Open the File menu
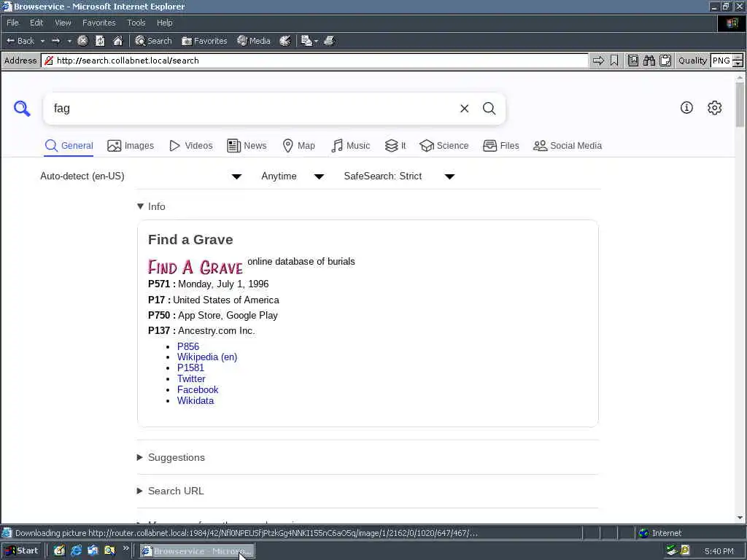Viewport: 747px width, 560px height. (x=12, y=23)
